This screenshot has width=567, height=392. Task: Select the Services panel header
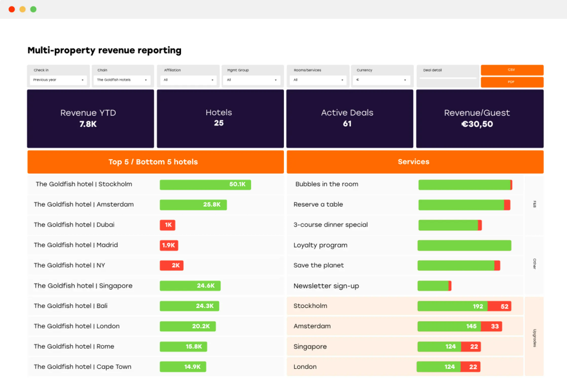tap(414, 162)
